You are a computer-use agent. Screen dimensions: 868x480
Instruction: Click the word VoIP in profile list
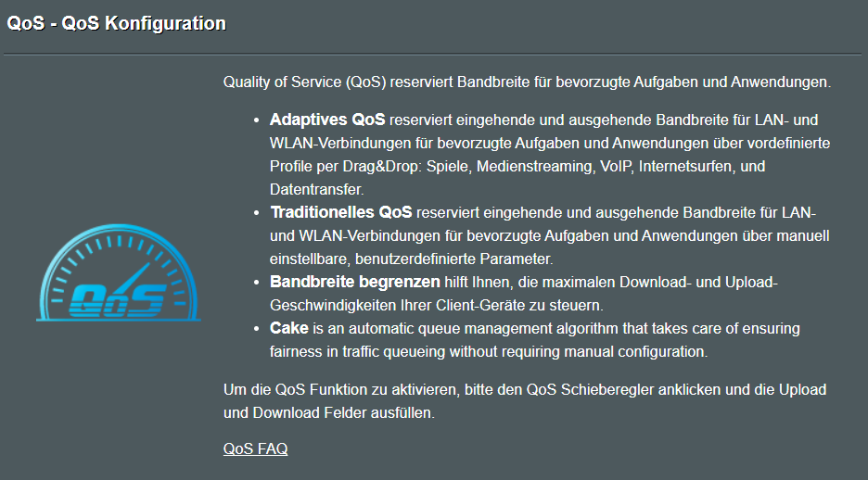point(616,167)
